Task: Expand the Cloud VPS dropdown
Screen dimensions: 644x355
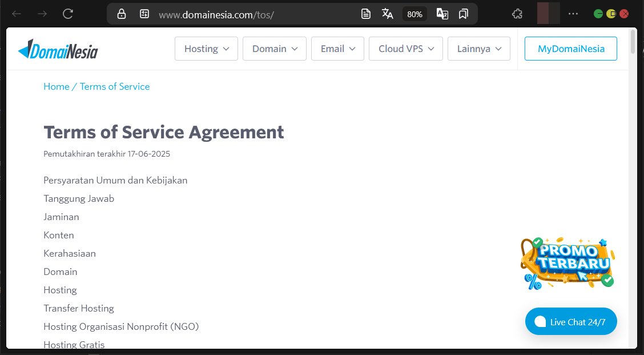Action: (x=406, y=49)
